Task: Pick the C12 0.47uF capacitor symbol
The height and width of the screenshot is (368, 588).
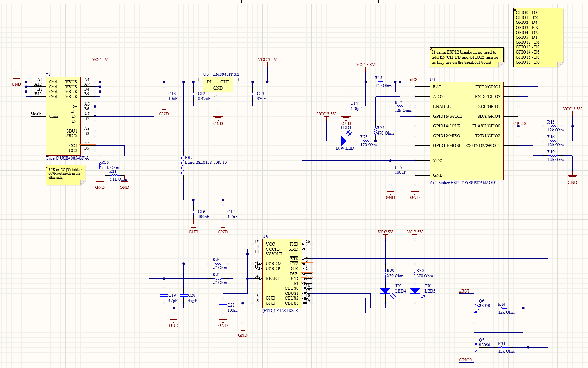Action: click(193, 94)
